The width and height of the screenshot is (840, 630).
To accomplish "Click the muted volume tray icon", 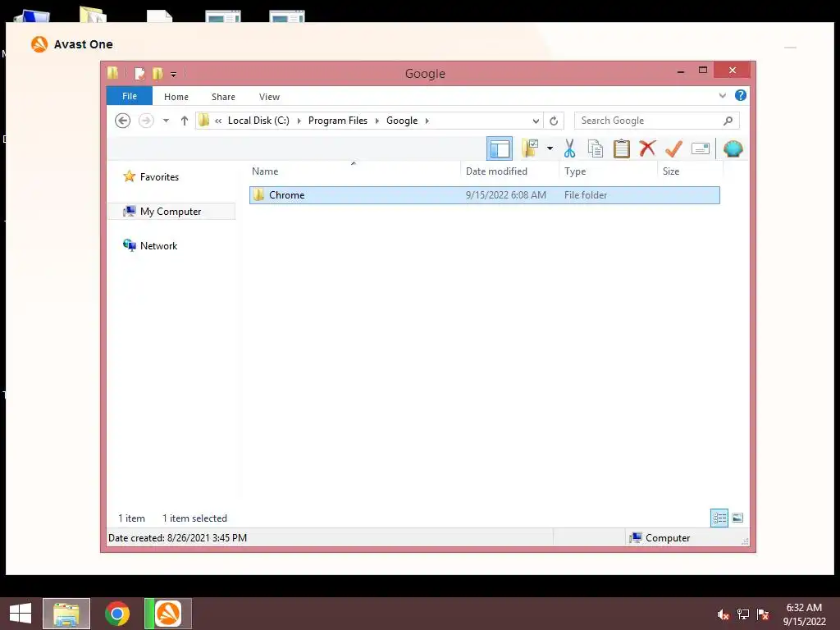I will [723, 614].
